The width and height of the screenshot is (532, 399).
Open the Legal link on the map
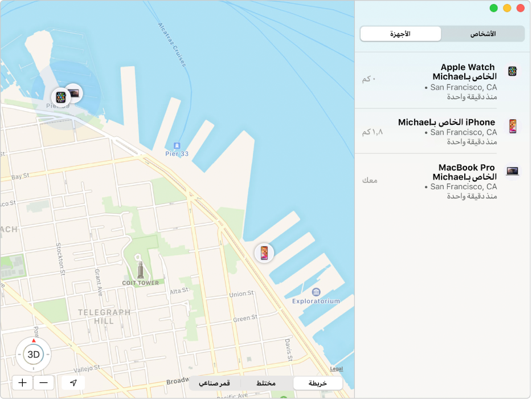[336, 369]
